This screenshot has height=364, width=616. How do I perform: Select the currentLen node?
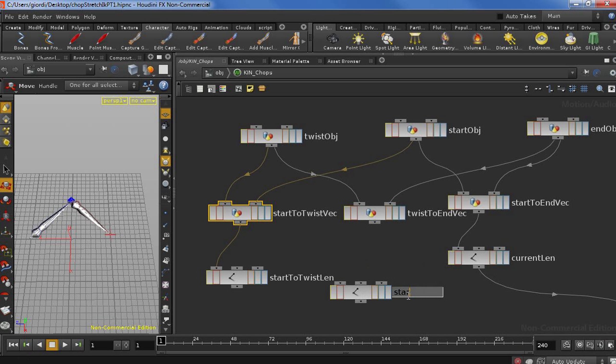tap(479, 257)
